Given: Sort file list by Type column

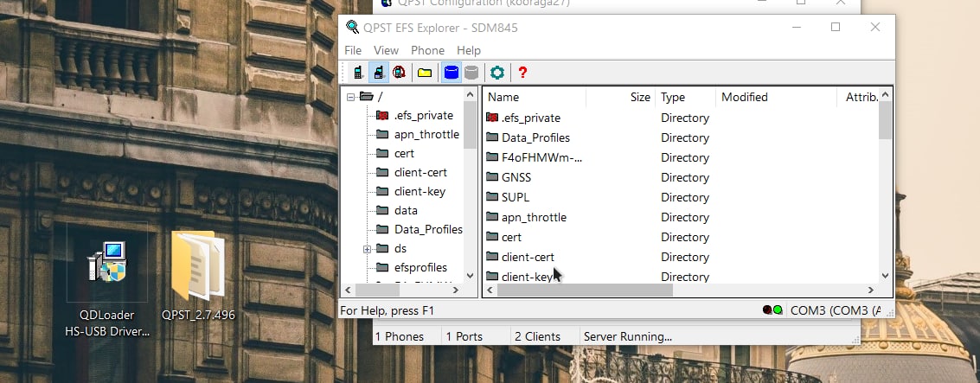Looking at the screenshot, I should pos(686,97).
